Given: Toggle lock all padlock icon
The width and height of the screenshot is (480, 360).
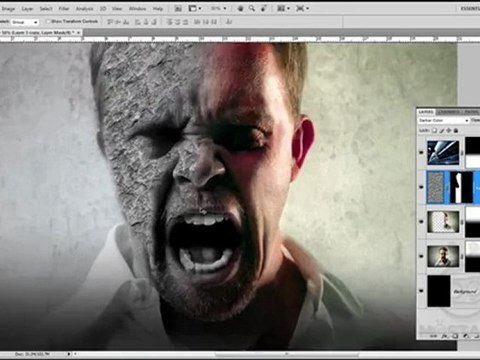Looking at the screenshot, I should click(456, 131).
